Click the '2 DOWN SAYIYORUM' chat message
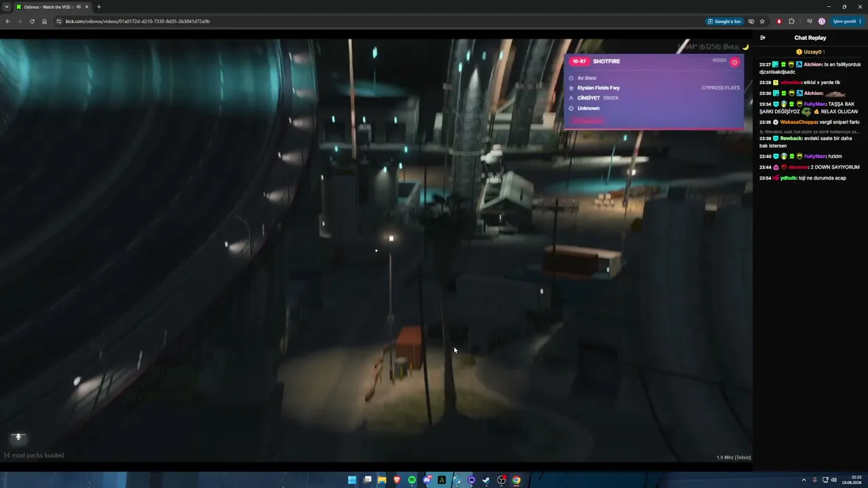This screenshot has height=488, width=868. click(835, 167)
